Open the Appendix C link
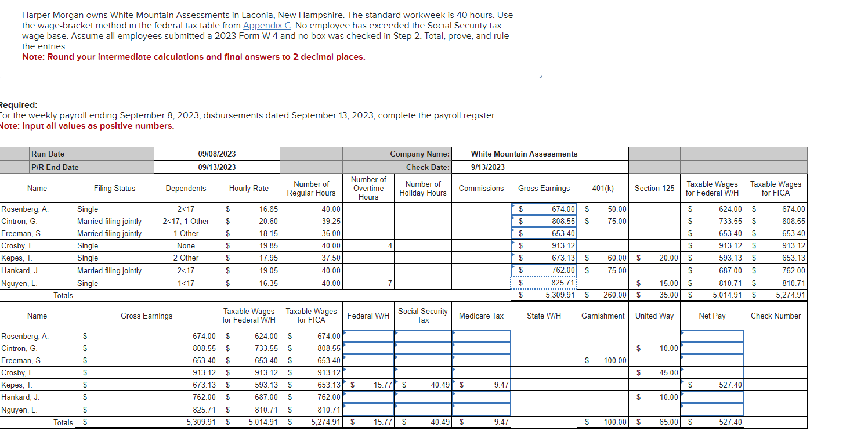 pyautogui.click(x=267, y=26)
